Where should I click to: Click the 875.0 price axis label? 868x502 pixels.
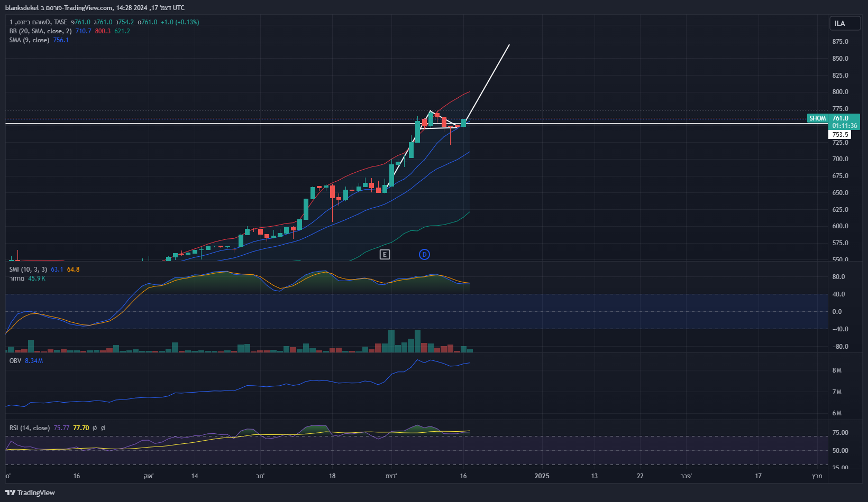[x=840, y=42]
